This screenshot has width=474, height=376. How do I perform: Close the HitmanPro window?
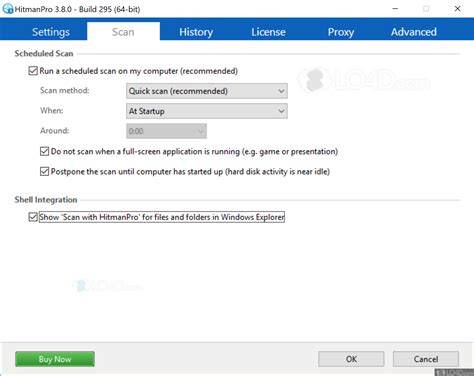tap(458, 9)
